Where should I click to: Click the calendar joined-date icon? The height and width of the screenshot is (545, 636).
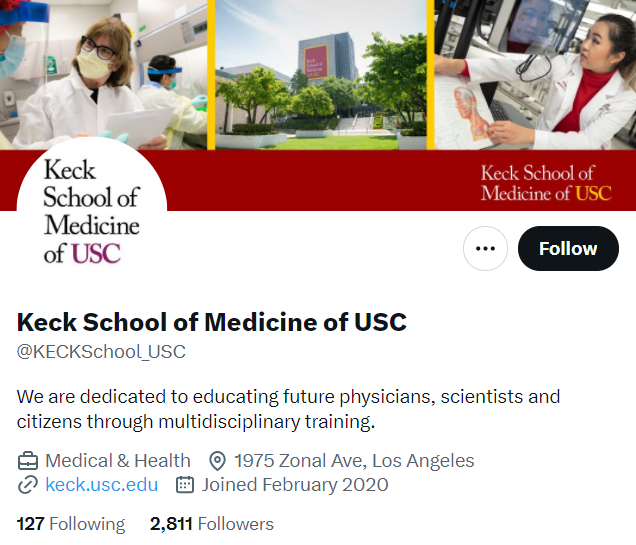185,486
